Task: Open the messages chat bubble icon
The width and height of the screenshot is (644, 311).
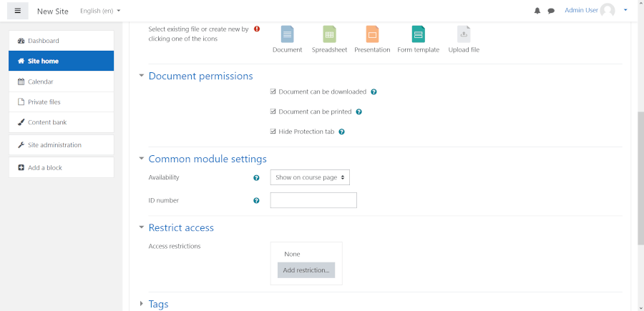Action: coord(551,11)
